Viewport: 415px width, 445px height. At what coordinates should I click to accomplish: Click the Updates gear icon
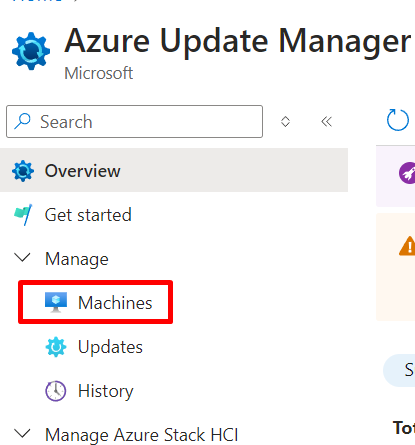coord(56,347)
